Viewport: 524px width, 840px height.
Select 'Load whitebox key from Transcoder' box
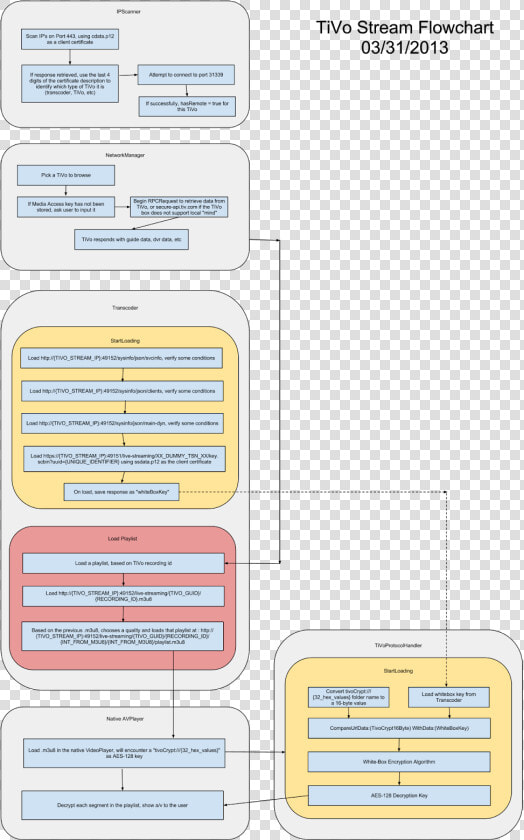pos(449,697)
